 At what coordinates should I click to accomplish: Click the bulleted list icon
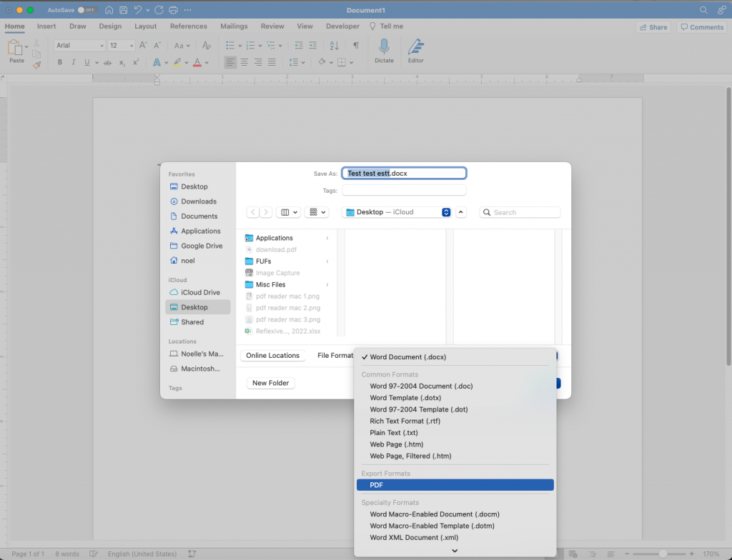(x=230, y=45)
